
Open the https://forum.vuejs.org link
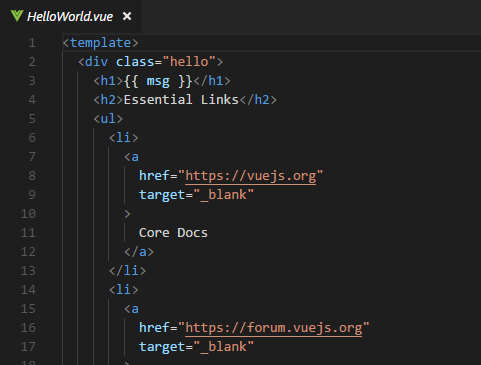tap(274, 328)
